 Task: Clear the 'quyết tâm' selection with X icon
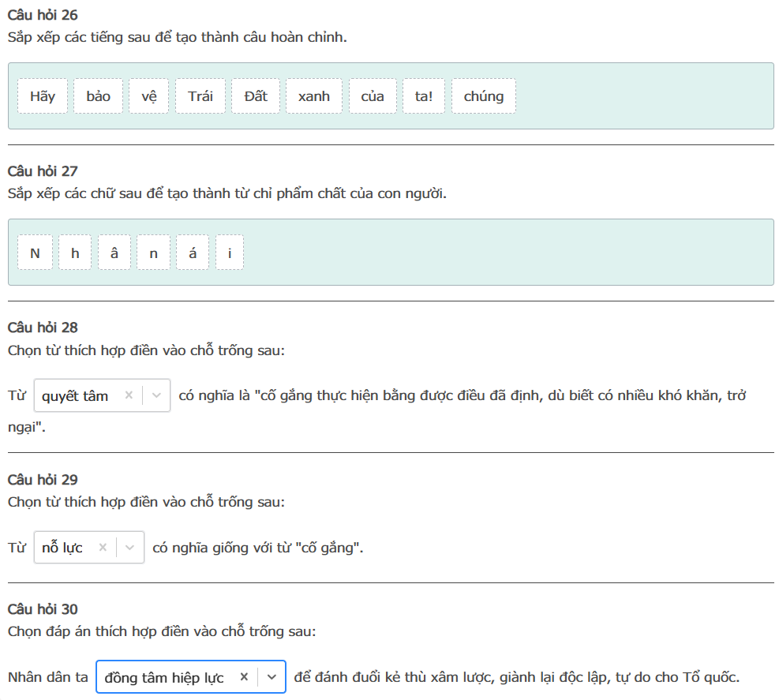click(x=129, y=396)
